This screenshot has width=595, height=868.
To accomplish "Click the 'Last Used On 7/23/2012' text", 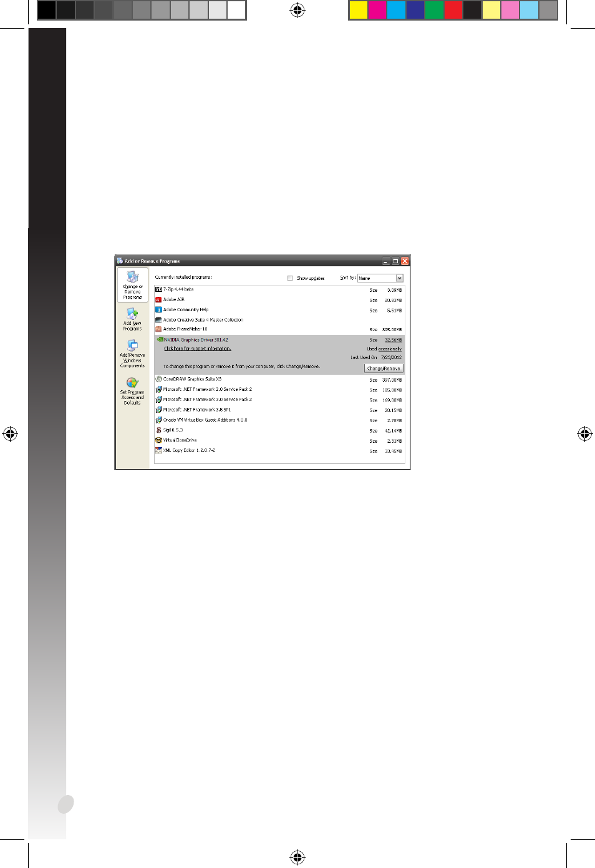I will click(x=376, y=358).
